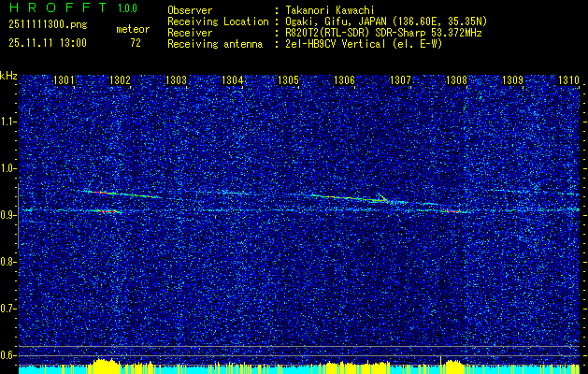Click location Ogaki, Gifu, JAPAN
The image size is (588, 374).
pyautogui.click(x=336, y=22)
